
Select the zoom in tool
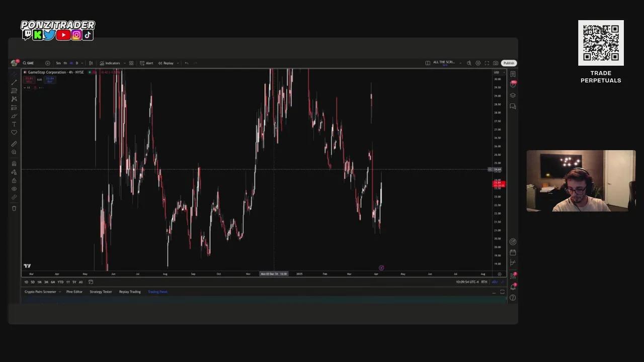(14, 152)
